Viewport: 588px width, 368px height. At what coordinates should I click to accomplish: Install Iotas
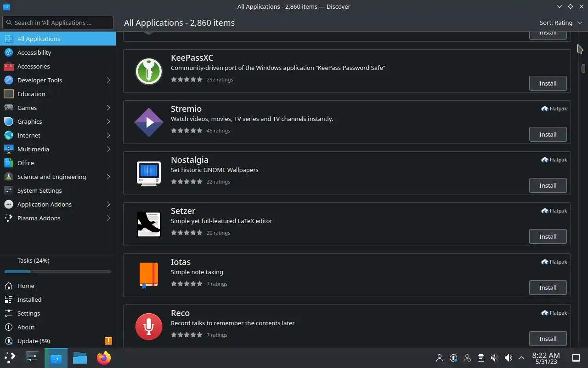point(548,287)
